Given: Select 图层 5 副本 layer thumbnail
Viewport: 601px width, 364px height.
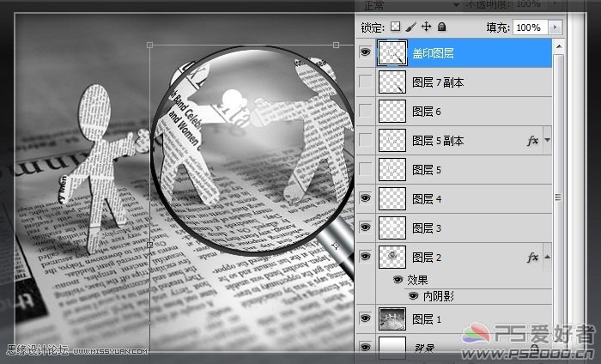Looking at the screenshot, I should tap(392, 140).
